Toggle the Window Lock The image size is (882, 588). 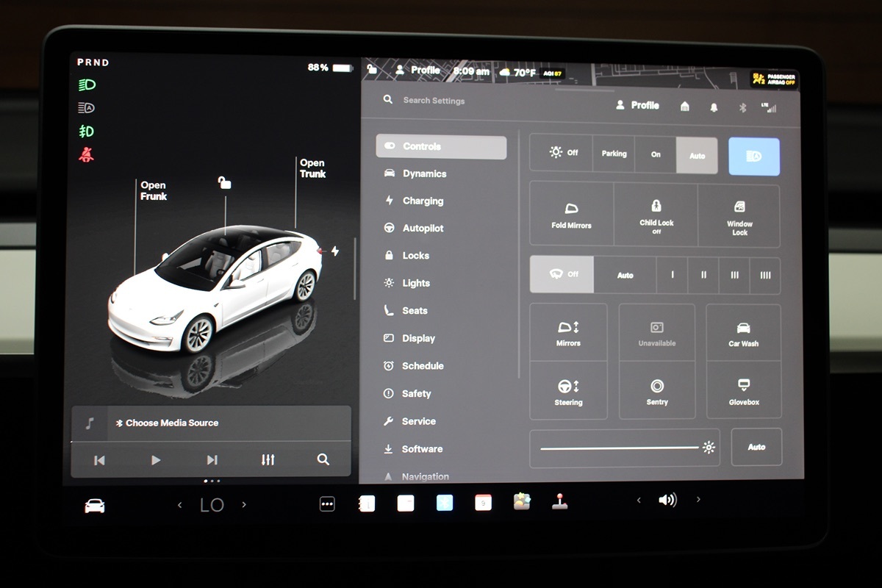click(739, 208)
